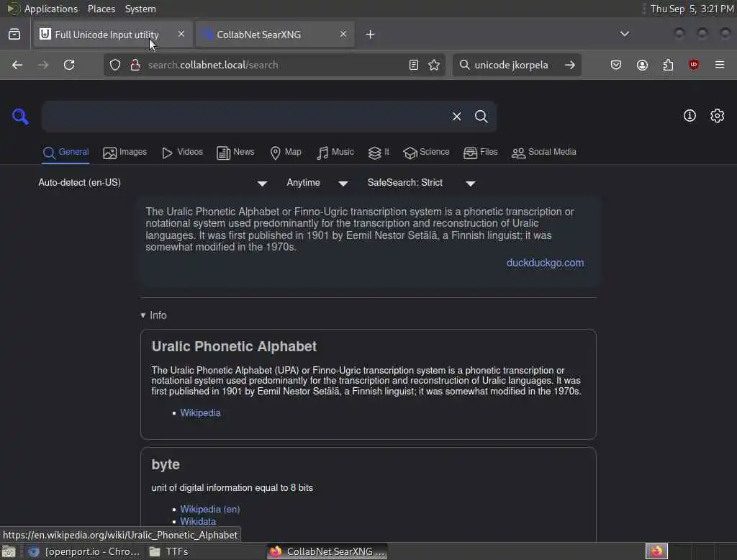
Task: Close the CollabNet SearXNG tab
Action: pyautogui.click(x=343, y=34)
